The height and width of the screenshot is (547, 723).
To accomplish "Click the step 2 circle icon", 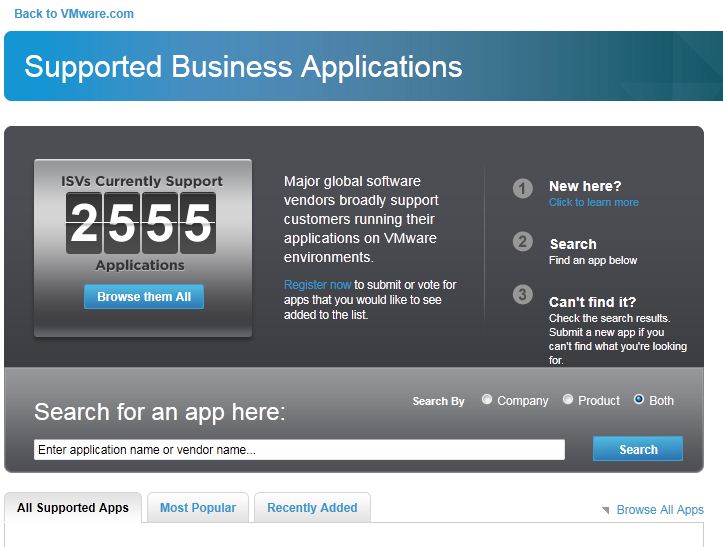I will tap(522, 241).
